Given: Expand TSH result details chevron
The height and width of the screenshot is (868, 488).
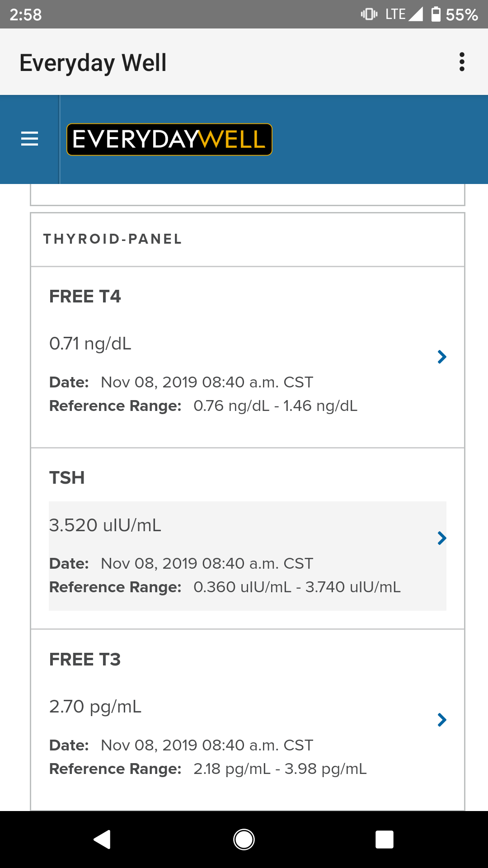Looking at the screenshot, I should 442,538.
